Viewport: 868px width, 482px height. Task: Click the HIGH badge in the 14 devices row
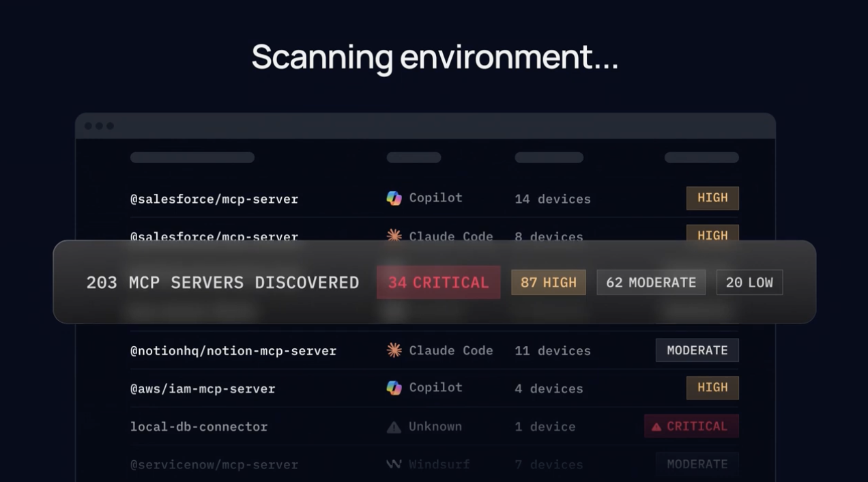(712, 198)
